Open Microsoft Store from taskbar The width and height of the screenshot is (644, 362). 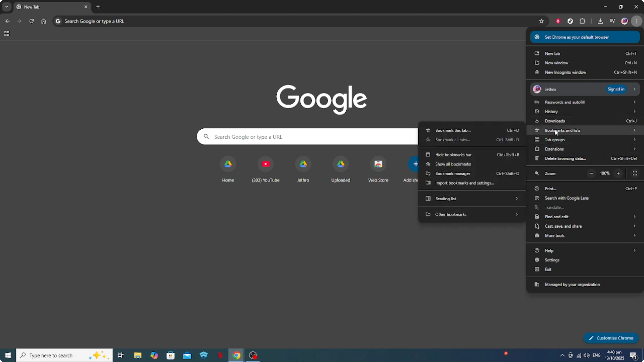tap(170, 355)
